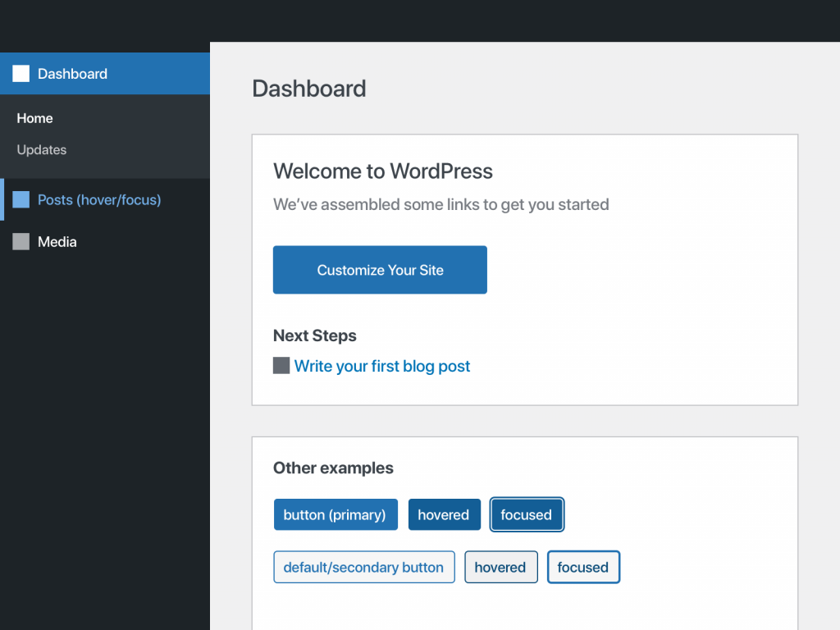Image resolution: width=840 pixels, height=630 pixels.
Task: Click the large Dashboard page title
Action: pos(309,89)
